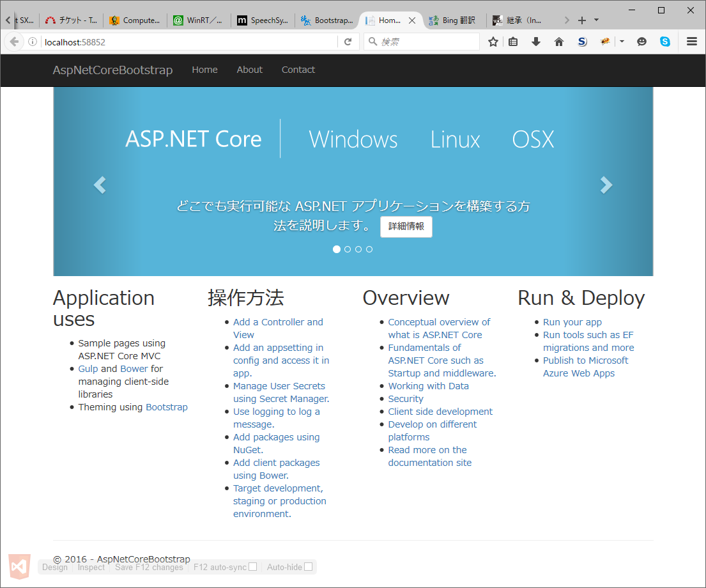The width and height of the screenshot is (706, 588).
Task: Open a new tab with the plus icon
Action: 581,20
